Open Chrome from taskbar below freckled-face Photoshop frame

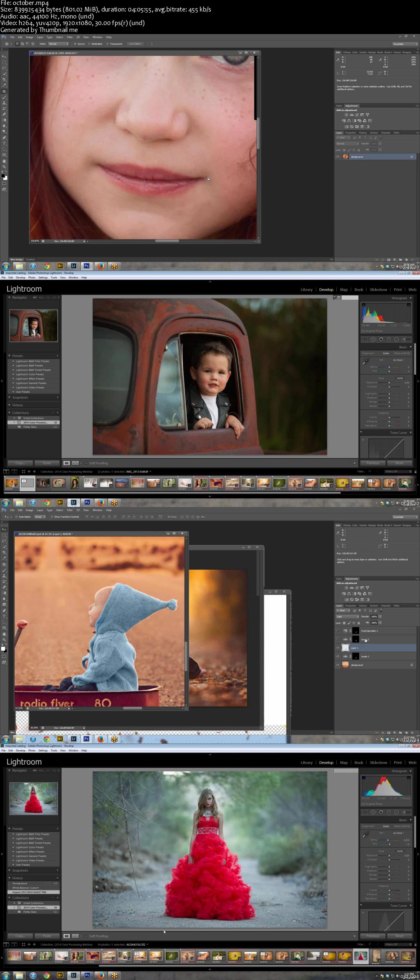pyautogui.click(x=46, y=266)
